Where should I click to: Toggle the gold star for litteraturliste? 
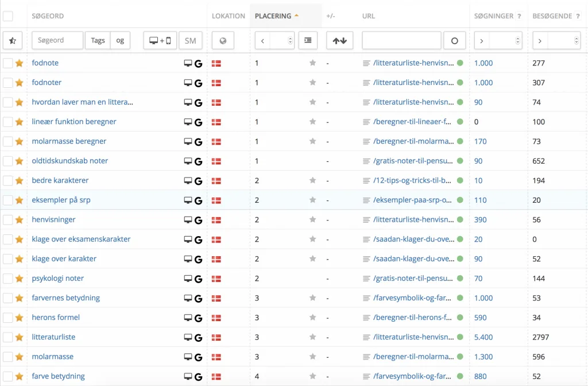(20, 337)
